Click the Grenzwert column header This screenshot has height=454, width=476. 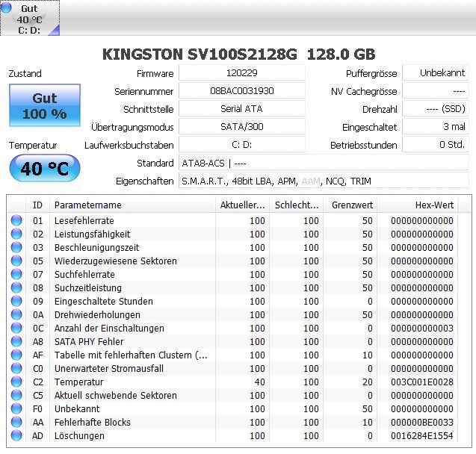pyautogui.click(x=350, y=205)
